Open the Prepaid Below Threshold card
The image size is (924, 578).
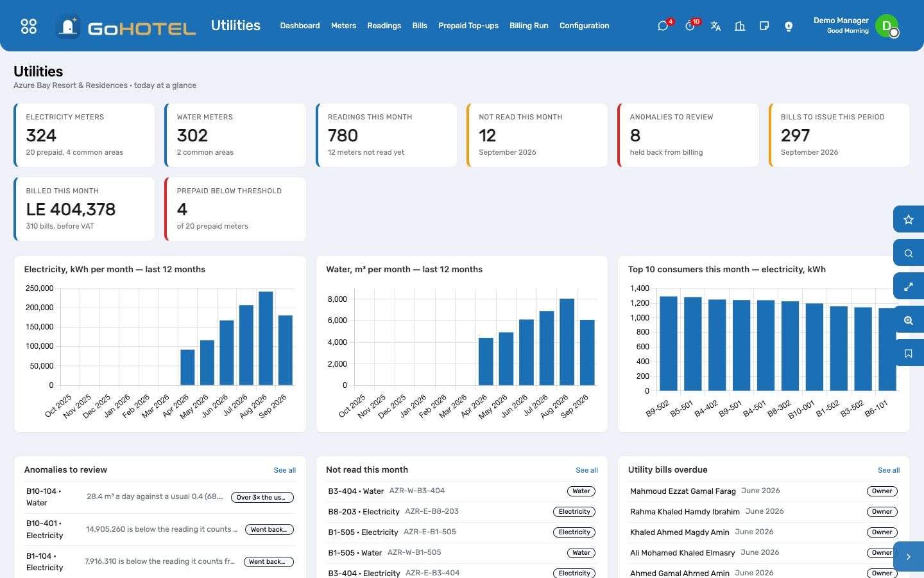[x=235, y=209]
